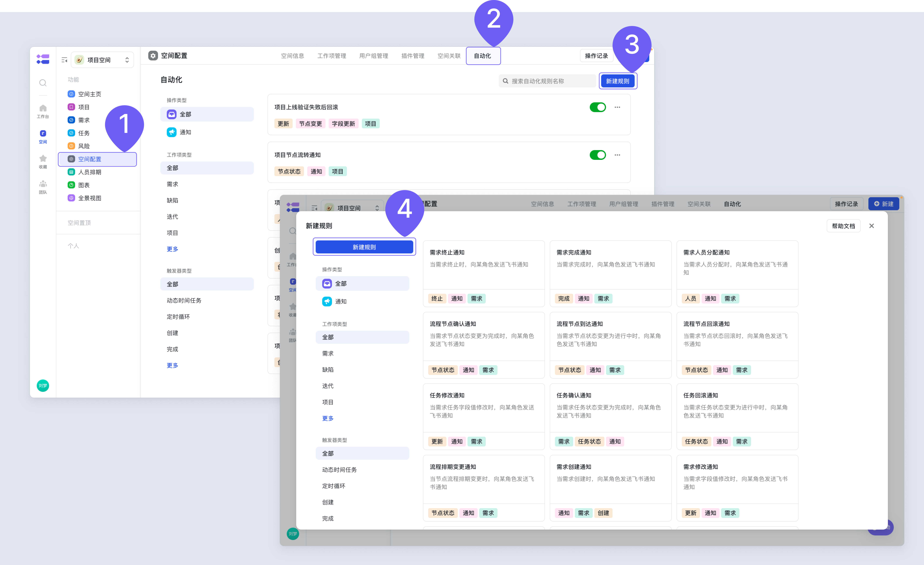Switch to the 空间关联 tab
Viewport: 924px width, 565px height.
pyautogui.click(x=449, y=56)
